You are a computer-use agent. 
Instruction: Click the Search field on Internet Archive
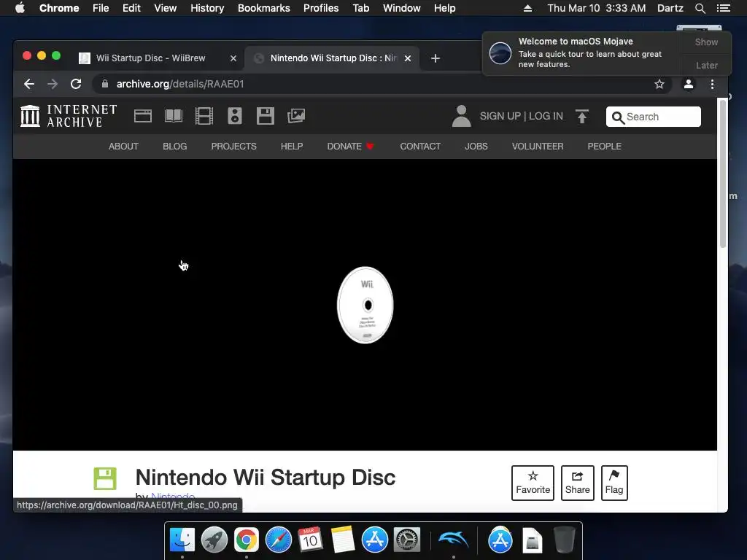(653, 117)
